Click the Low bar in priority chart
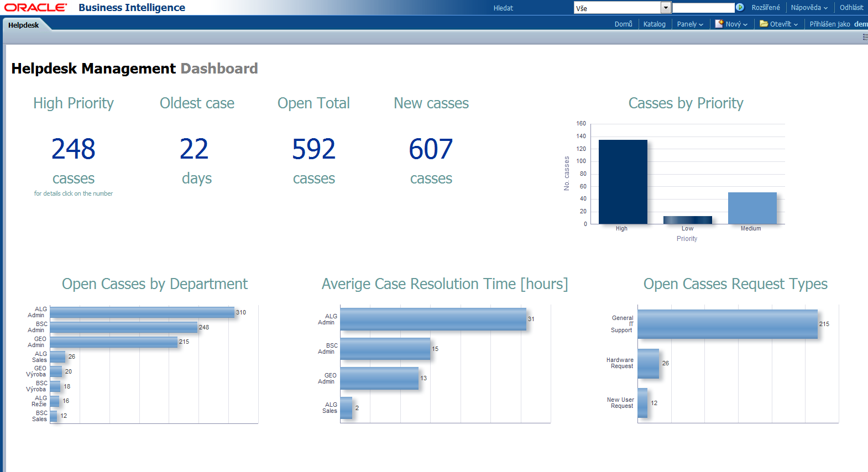 [687, 220]
